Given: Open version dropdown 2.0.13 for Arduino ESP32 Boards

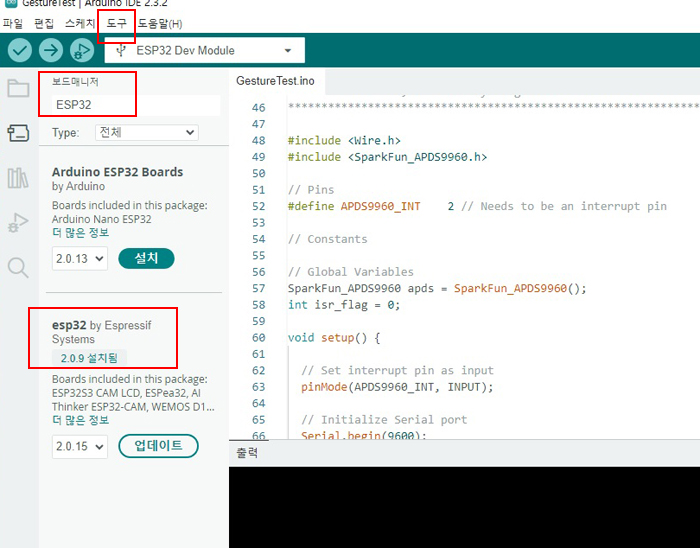Looking at the screenshot, I should click(79, 258).
